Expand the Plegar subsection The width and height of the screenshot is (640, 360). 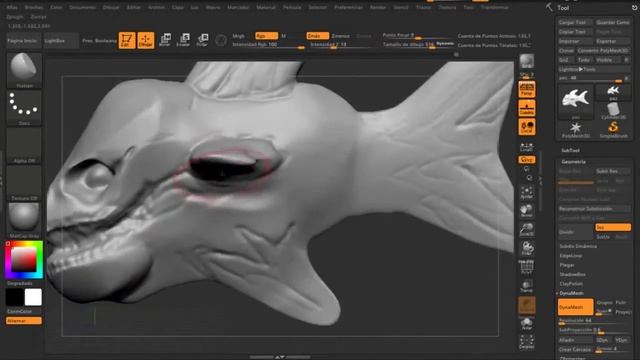click(x=567, y=265)
